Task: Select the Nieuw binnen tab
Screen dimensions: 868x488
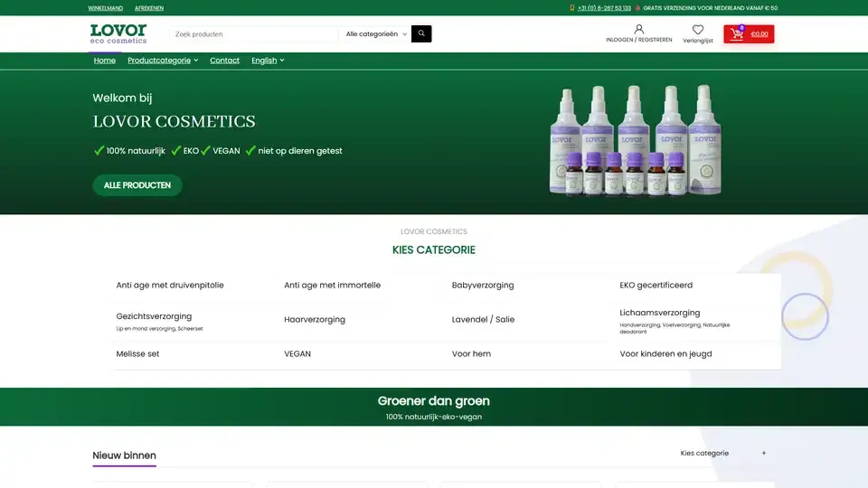Action: (x=124, y=455)
